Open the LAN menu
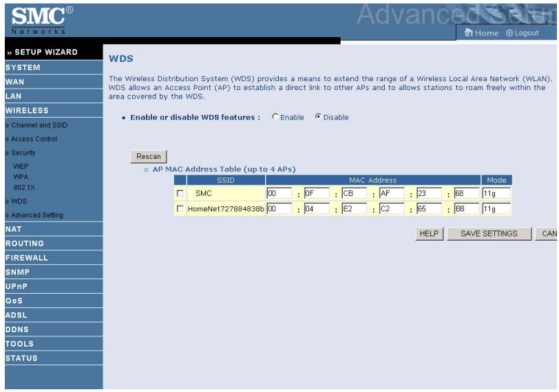This screenshot has height=392, width=559. click(54, 96)
